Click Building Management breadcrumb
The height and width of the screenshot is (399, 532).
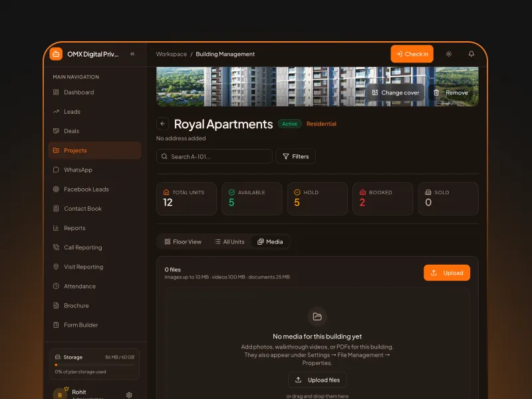225,54
